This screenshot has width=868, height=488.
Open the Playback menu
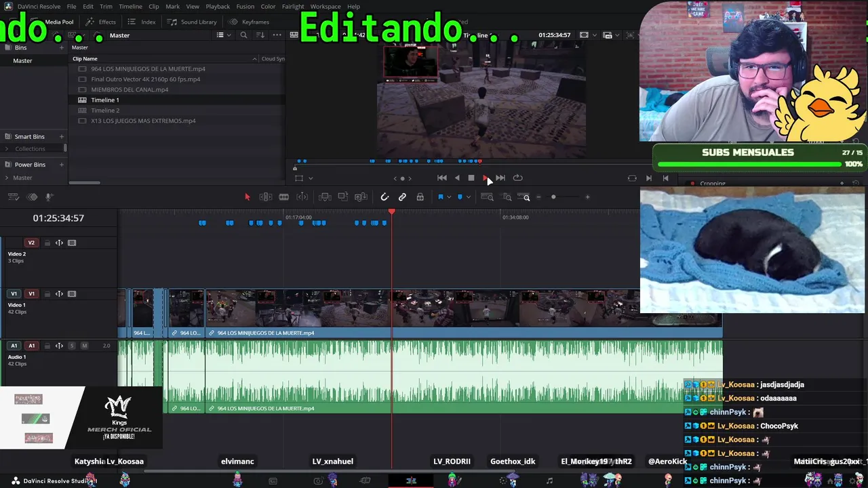[218, 7]
